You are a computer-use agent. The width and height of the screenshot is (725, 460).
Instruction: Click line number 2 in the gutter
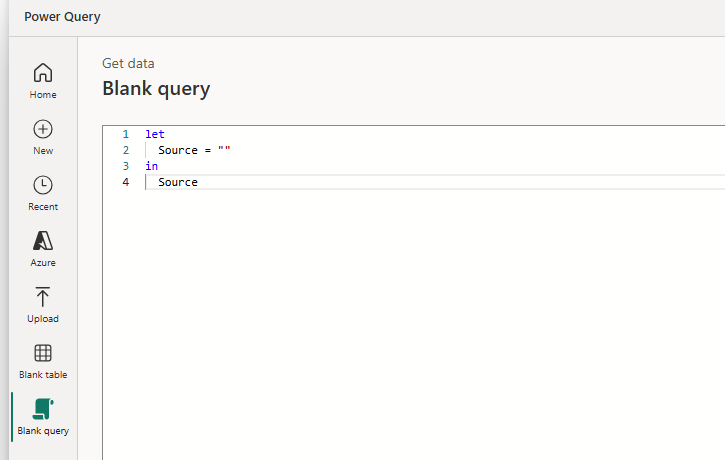[x=125, y=150]
